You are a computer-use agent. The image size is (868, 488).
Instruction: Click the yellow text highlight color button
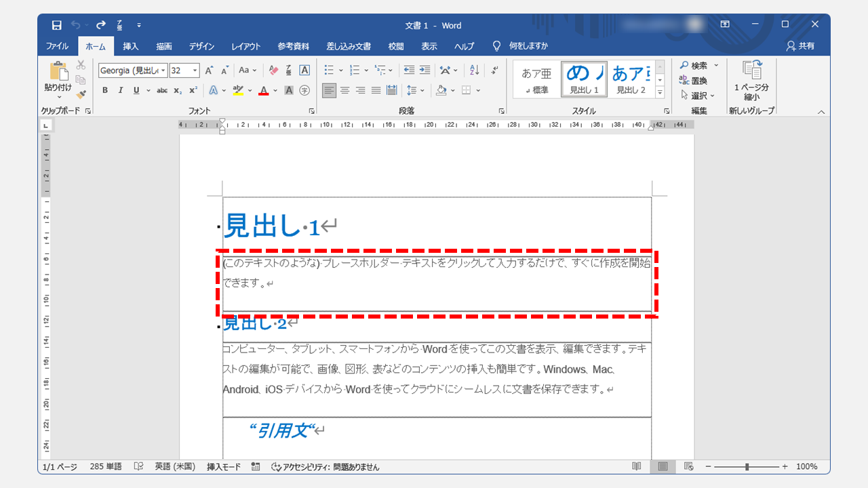click(x=238, y=90)
